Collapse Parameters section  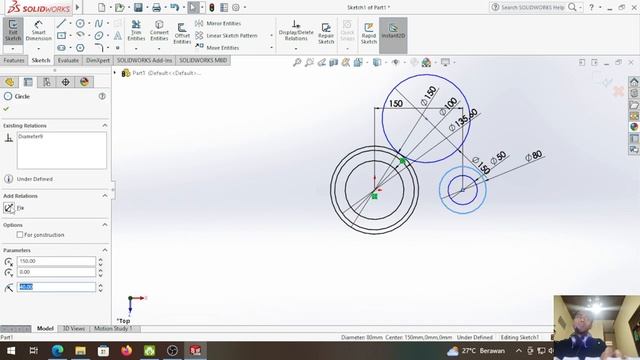pos(105,250)
